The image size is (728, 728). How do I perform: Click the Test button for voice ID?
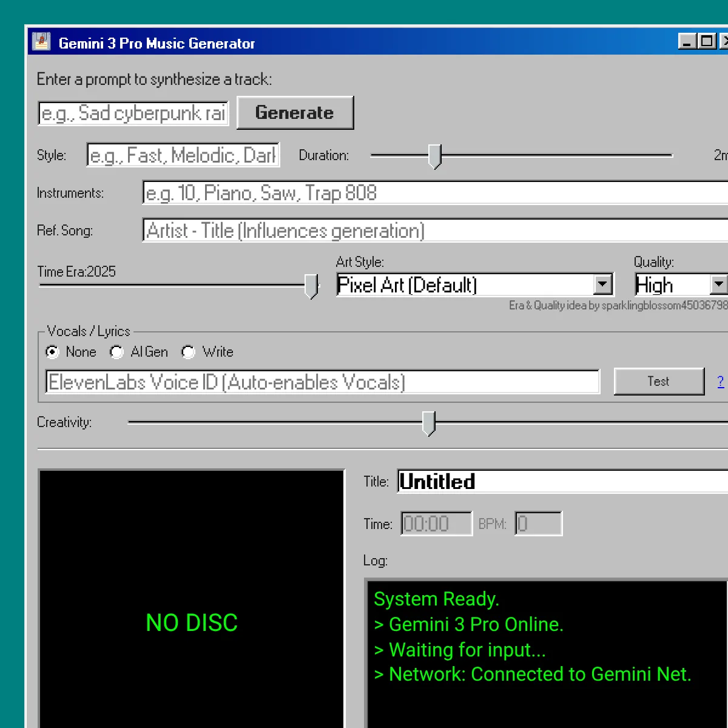pyautogui.click(x=659, y=381)
